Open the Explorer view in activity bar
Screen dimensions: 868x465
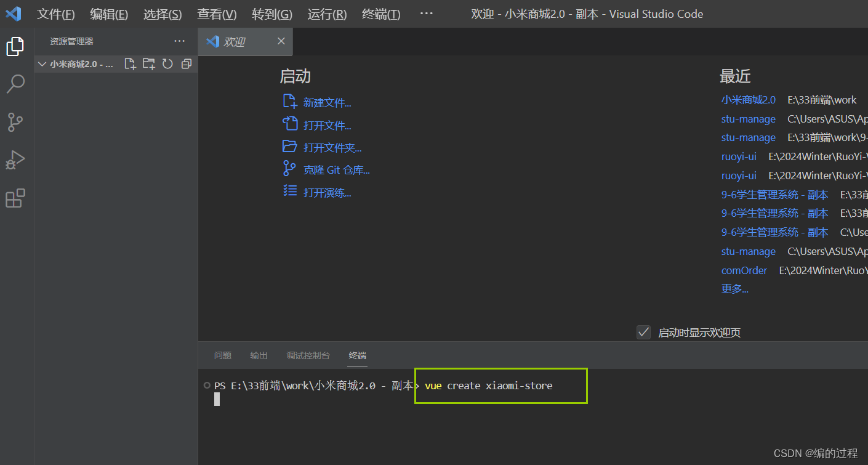(x=15, y=46)
